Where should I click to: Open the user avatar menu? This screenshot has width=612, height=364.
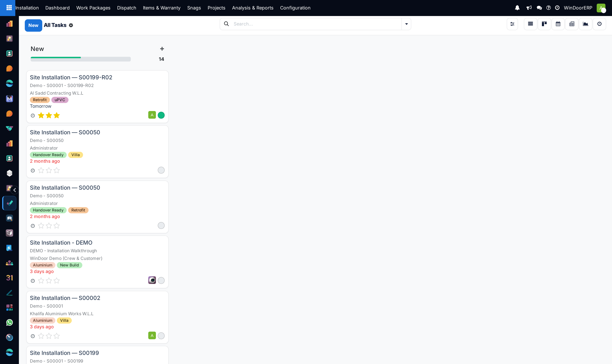601,8
